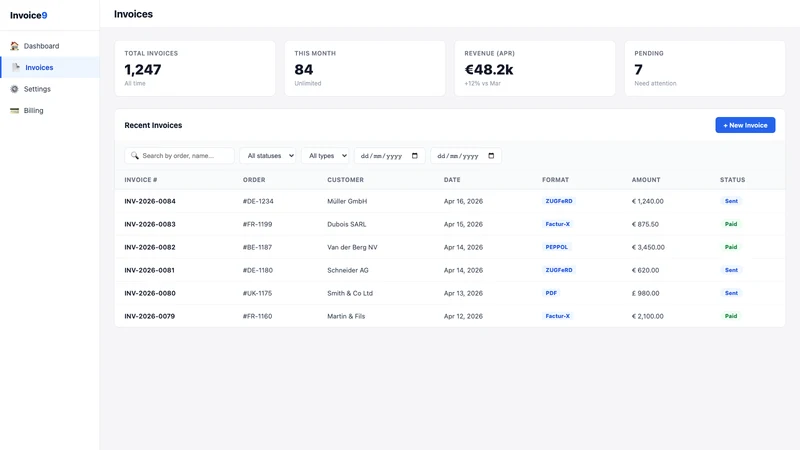
Task: Select customer Müller GmbH
Action: coord(347,201)
